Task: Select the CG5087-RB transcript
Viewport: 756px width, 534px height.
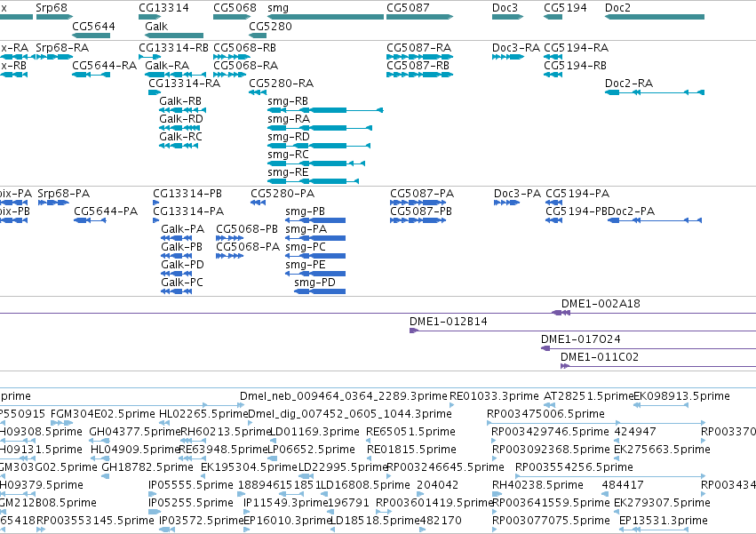Action: click(420, 75)
